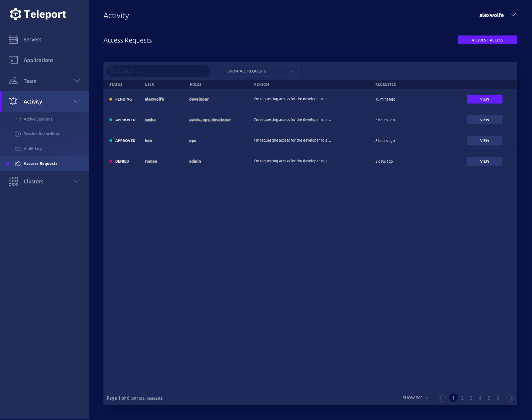Expand the Team menu chevron
The width and height of the screenshot is (532, 420).
pyautogui.click(x=77, y=81)
